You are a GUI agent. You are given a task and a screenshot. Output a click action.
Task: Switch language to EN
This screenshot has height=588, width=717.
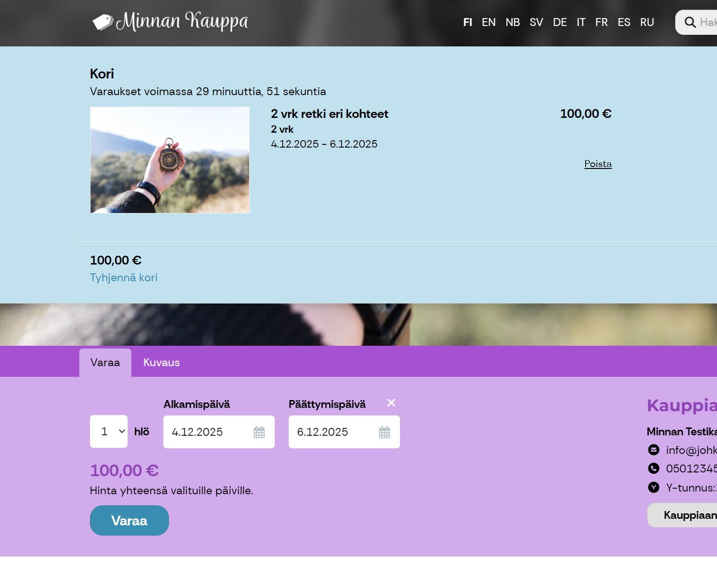pyautogui.click(x=489, y=22)
